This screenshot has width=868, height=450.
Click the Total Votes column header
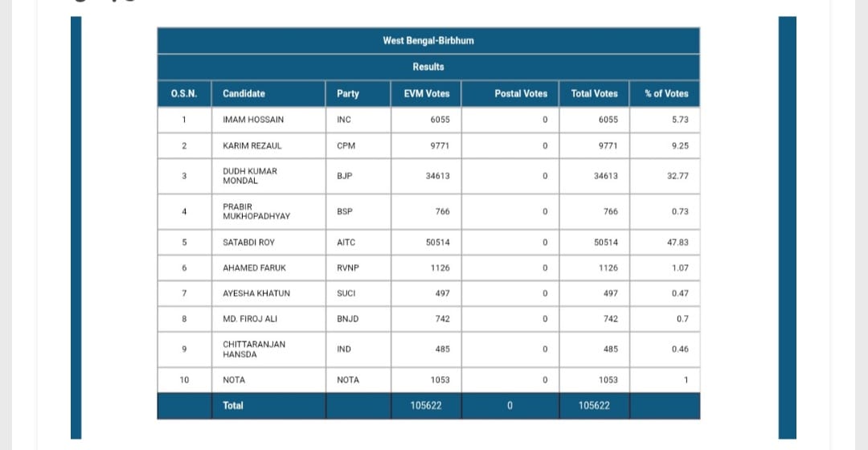(594, 93)
